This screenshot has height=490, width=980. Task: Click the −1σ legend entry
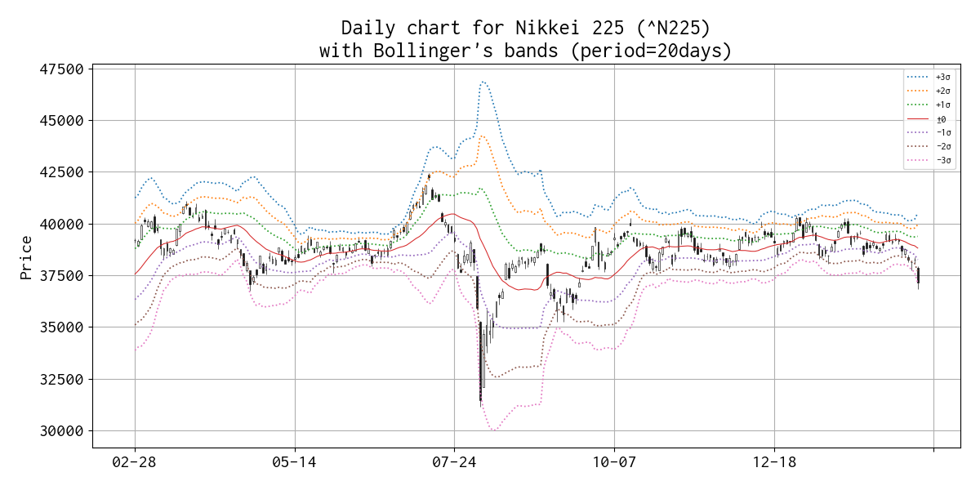(929, 133)
